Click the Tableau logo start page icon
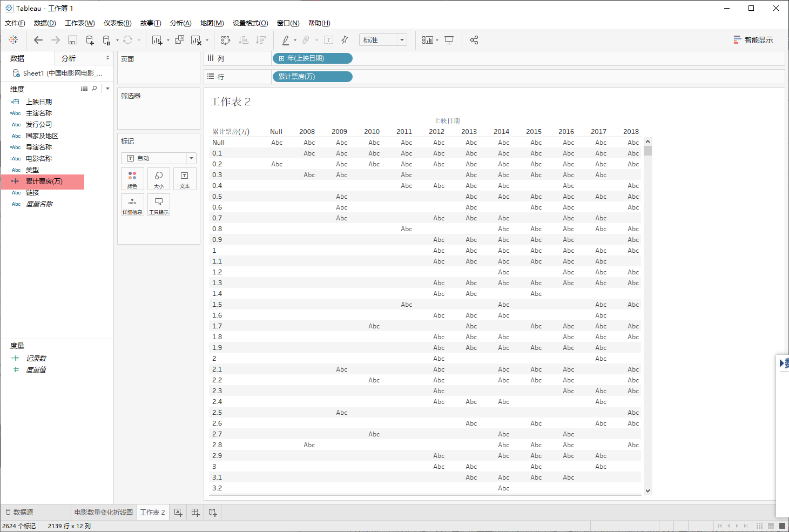 coord(14,40)
